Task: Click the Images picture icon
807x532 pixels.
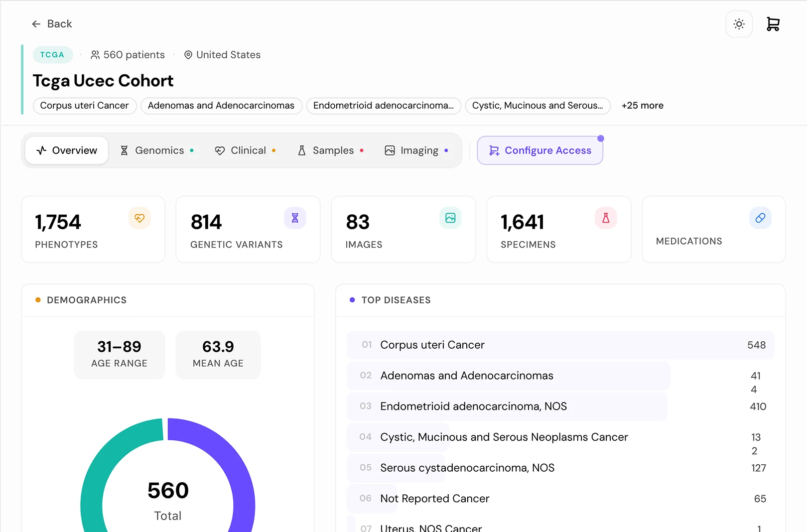Action: pos(450,218)
